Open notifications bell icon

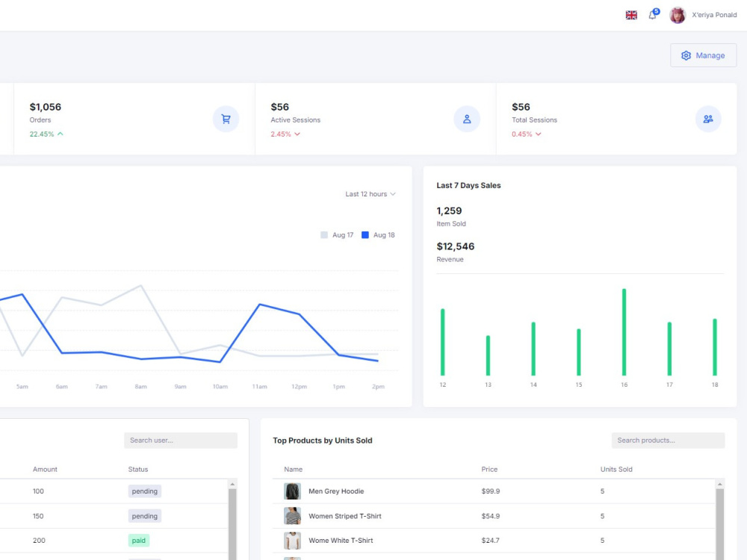coord(652,15)
